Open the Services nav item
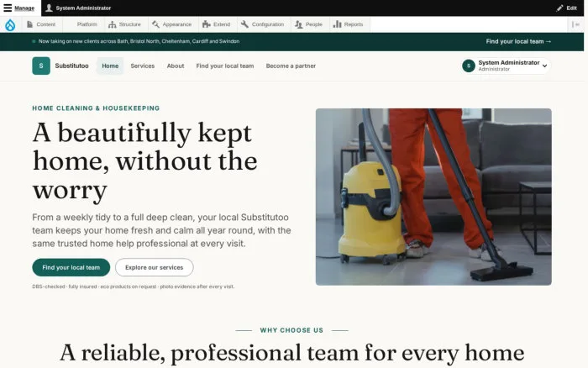 (143, 66)
